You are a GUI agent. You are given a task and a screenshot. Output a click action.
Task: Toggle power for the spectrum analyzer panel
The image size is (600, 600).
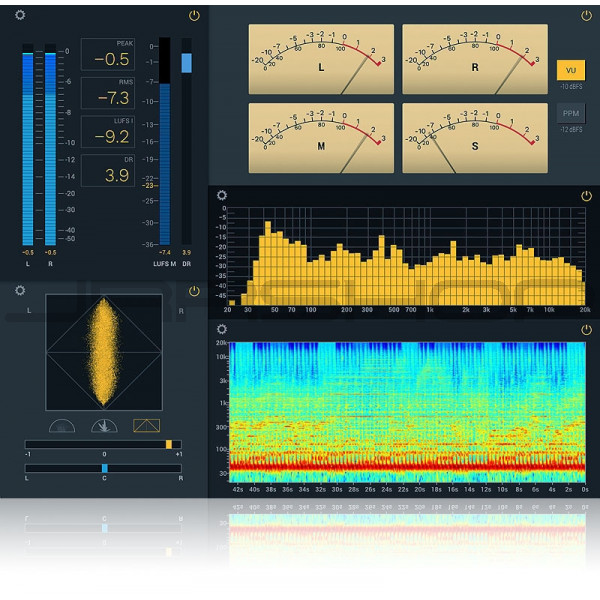[586, 196]
